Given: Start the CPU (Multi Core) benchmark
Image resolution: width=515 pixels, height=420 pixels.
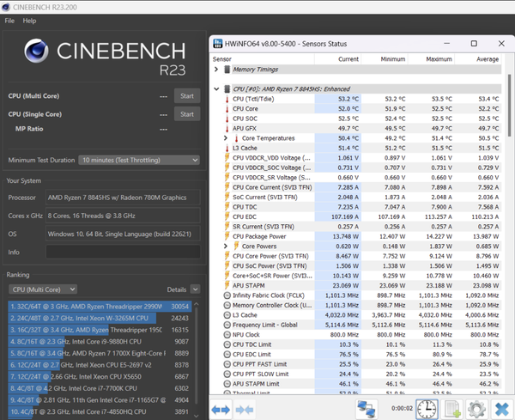Looking at the screenshot, I should coord(187,96).
